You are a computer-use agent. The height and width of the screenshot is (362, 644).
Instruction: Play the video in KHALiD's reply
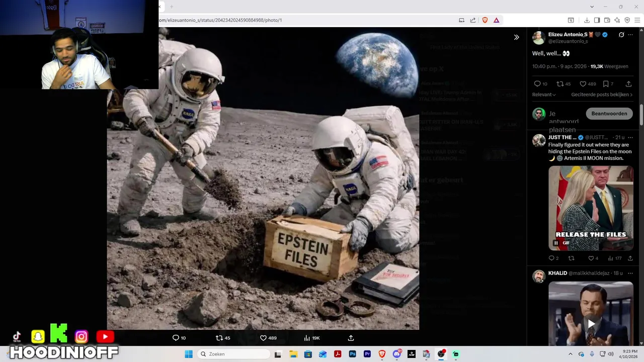(x=591, y=323)
